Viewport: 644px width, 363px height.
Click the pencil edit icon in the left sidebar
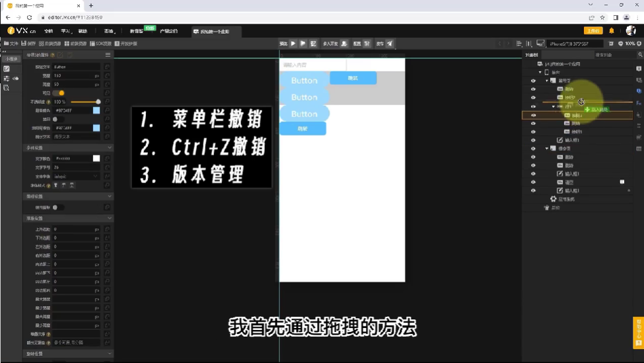pyautogui.click(x=7, y=69)
